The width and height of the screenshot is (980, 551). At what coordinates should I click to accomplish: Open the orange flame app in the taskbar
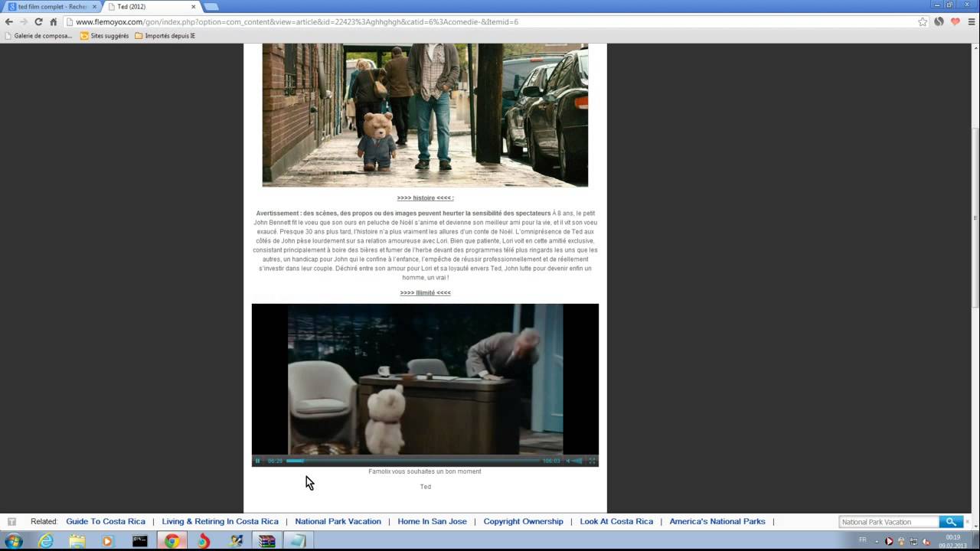pyautogui.click(x=203, y=541)
